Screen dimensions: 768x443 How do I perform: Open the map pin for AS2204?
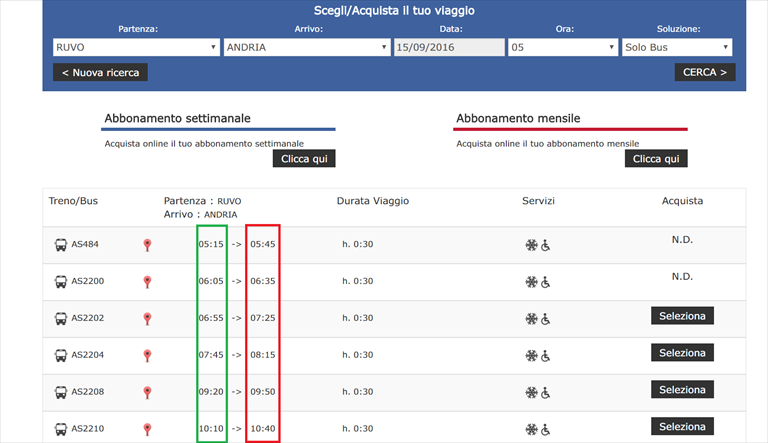(147, 355)
